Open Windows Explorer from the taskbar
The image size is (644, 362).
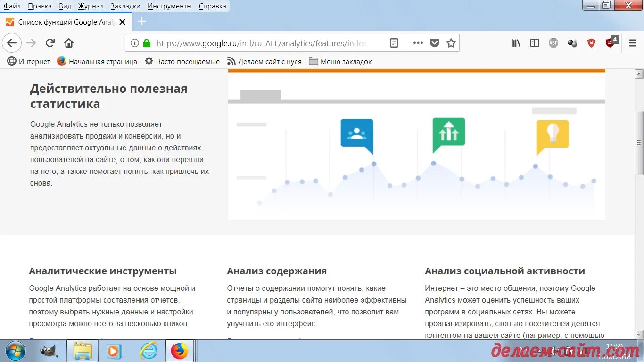pos(83,351)
